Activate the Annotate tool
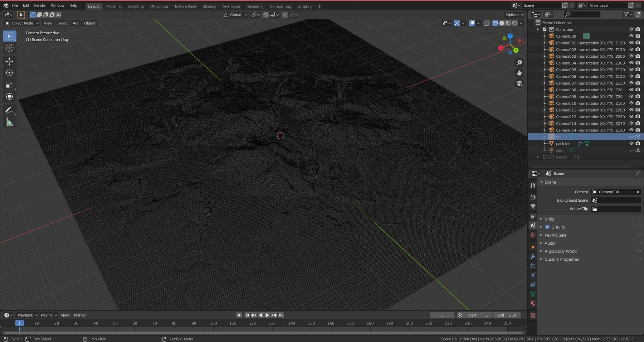644x342 pixels. pos(10,110)
